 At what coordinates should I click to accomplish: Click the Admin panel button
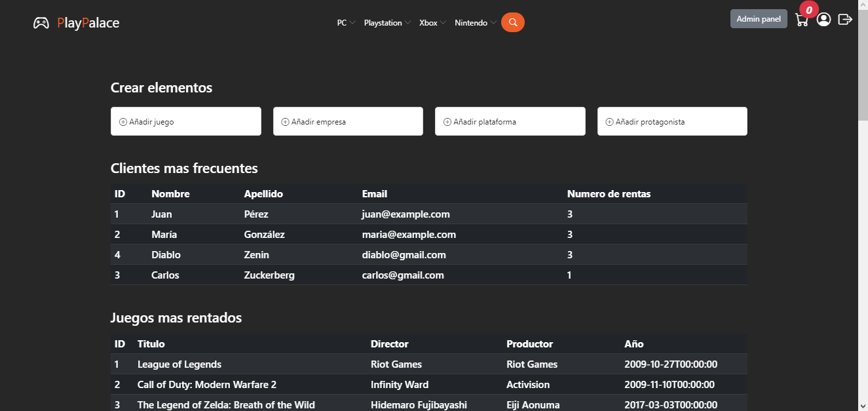coord(759,19)
